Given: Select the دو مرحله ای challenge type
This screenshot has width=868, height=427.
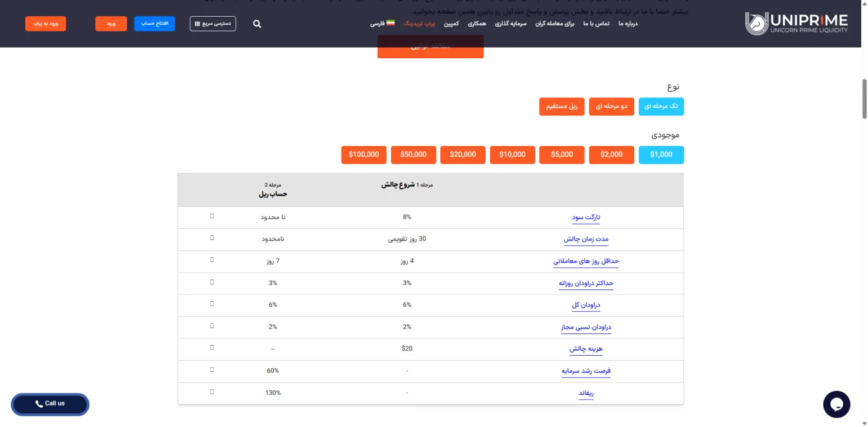Looking at the screenshot, I should (611, 107).
